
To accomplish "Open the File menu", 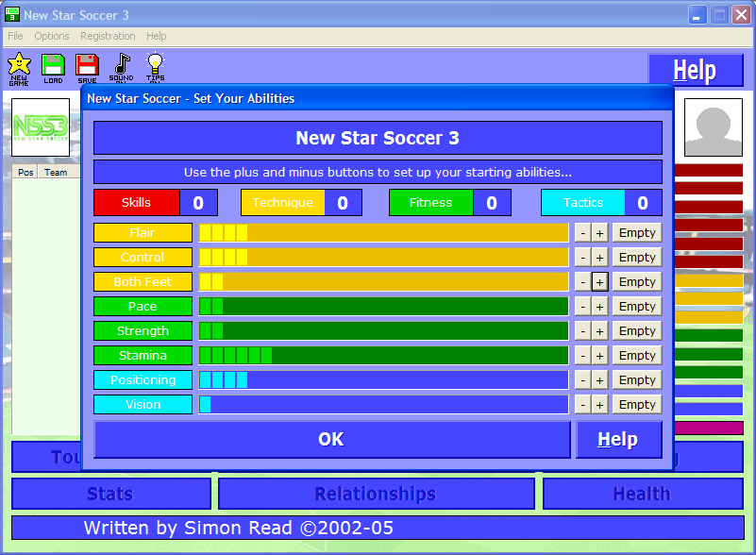I will (x=15, y=36).
